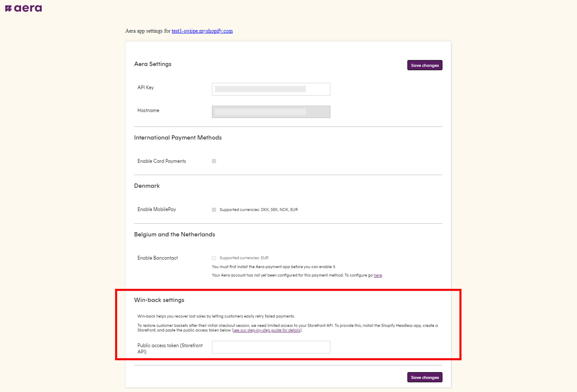Click the 'Aera Settings' heading
The width and height of the screenshot is (577, 392).
coord(153,64)
